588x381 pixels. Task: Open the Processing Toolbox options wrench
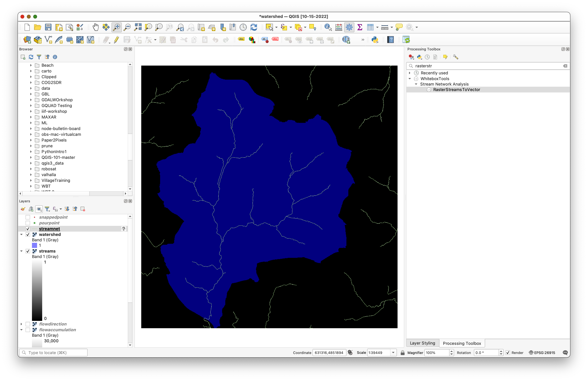(x=456, y=57)
